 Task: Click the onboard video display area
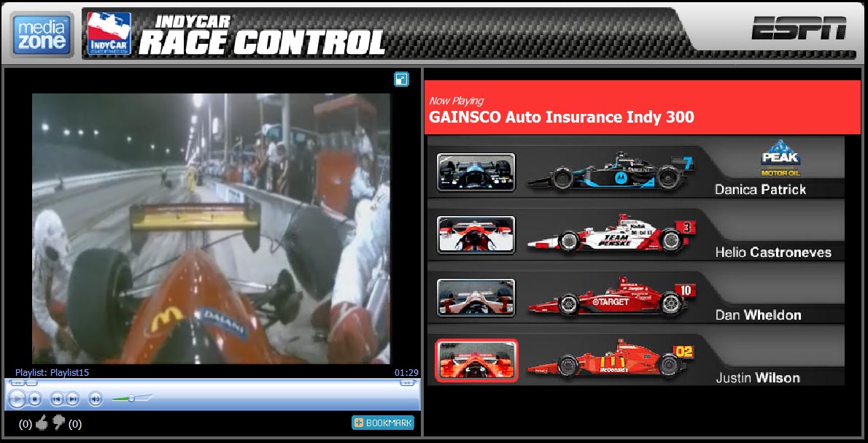click(211, 228)
